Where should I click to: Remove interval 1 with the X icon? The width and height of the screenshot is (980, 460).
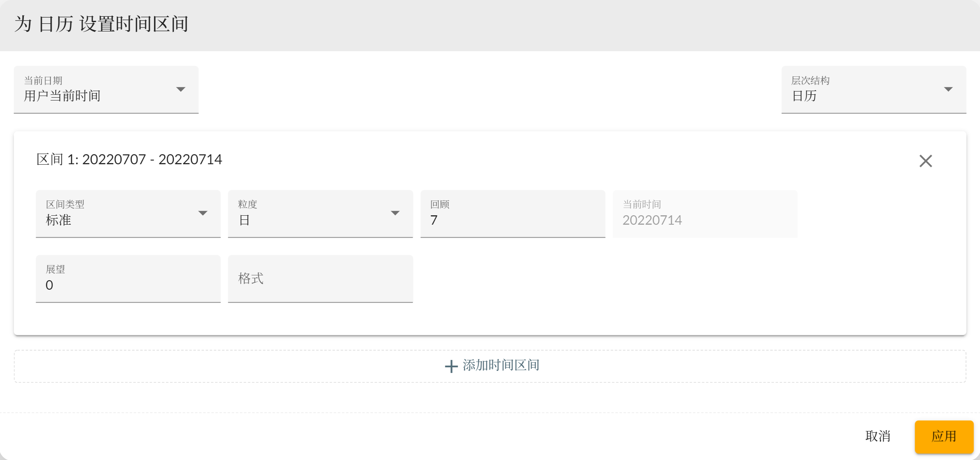pos(925,161)
